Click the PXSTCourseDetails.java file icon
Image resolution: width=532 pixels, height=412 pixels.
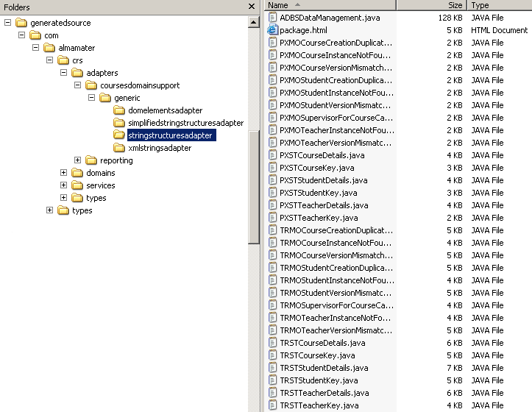[272, 155]
